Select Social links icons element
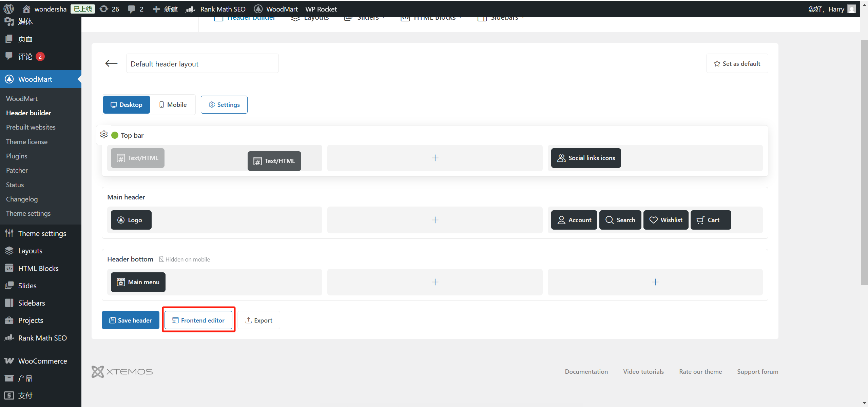This screenshot has width=868, height=407. pyautogui.click(x=586, y=158)
